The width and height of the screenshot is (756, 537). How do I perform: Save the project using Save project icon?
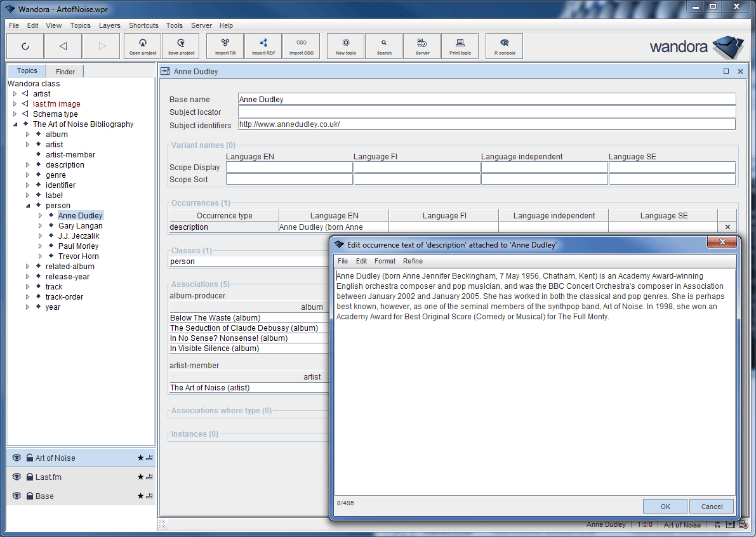(x=181, y=46)
